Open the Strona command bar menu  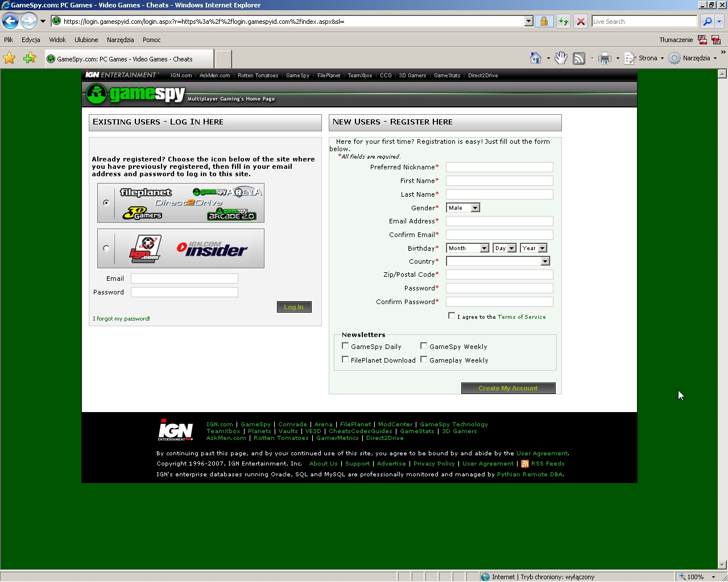[x=644, y=58]
